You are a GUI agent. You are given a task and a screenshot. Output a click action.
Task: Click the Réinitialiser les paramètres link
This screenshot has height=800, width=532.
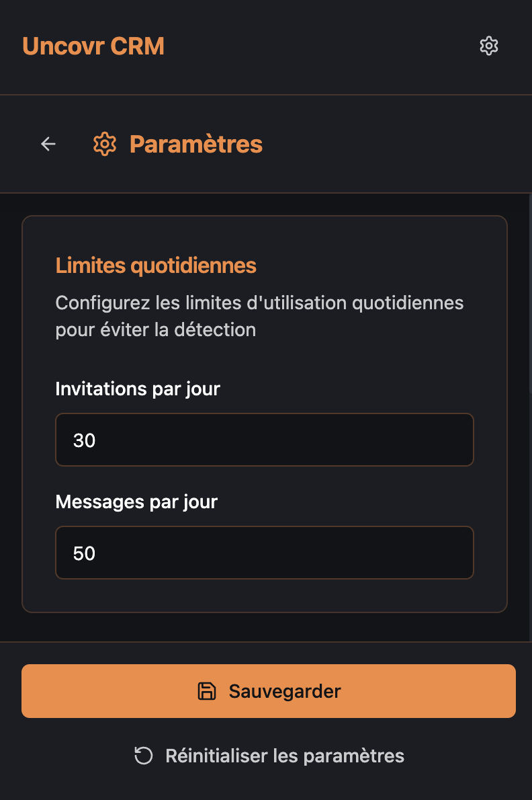tap(285, 756)
